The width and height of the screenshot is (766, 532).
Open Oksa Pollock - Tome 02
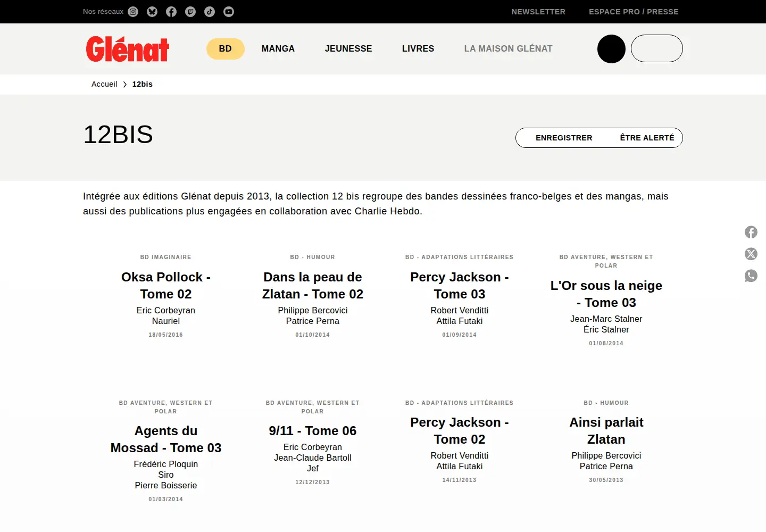[166, 286]
